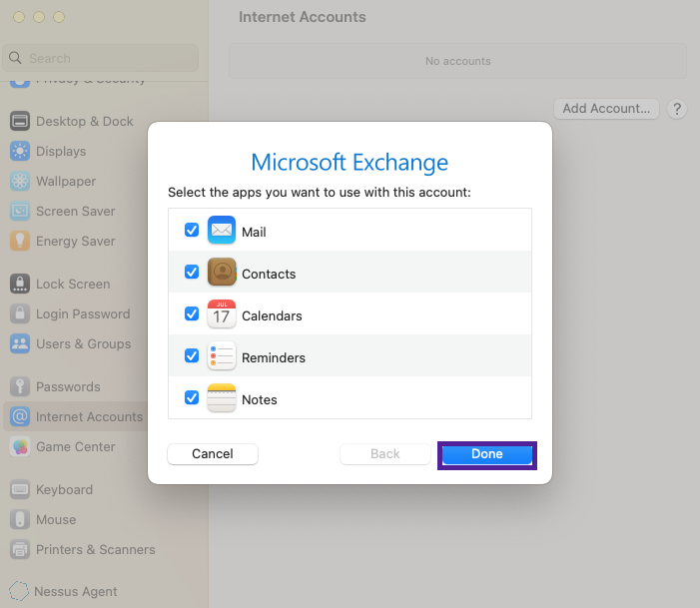Select Lock Screen sidebar label
The width and height of the screenshot is (700, 608).
point(73,284)
